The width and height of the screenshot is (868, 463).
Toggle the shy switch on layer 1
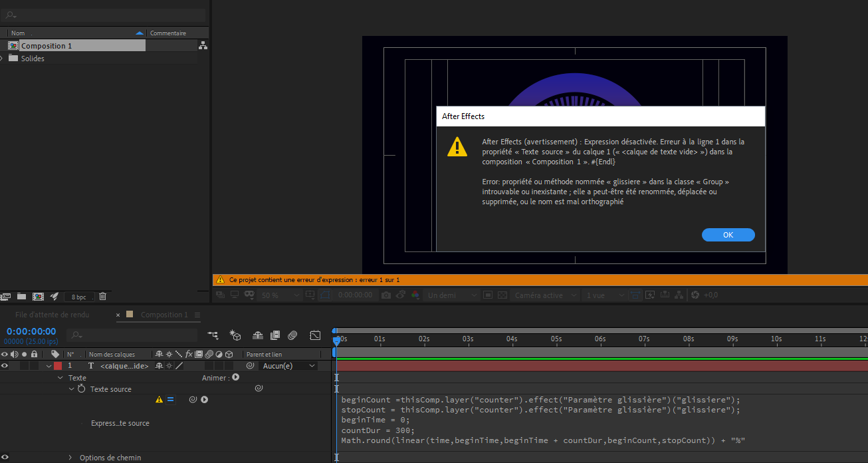pyautogui.click(x=159, y=366)
